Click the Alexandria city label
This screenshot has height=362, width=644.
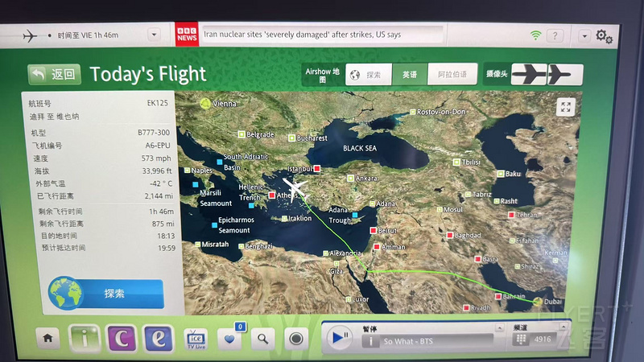click(345, 253)
